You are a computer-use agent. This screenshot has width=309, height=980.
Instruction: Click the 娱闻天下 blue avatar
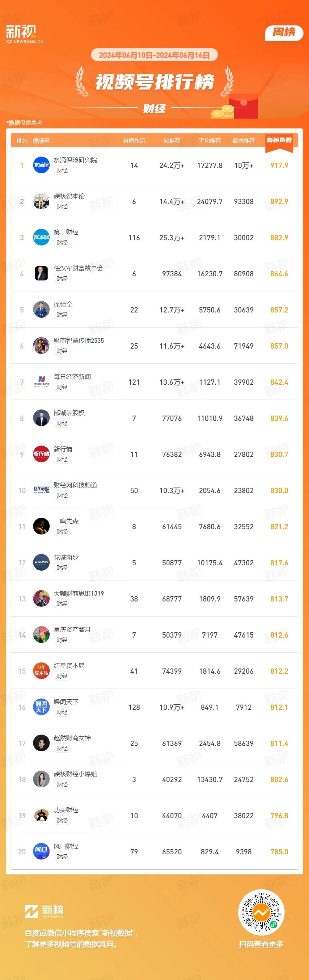[41, 707]
